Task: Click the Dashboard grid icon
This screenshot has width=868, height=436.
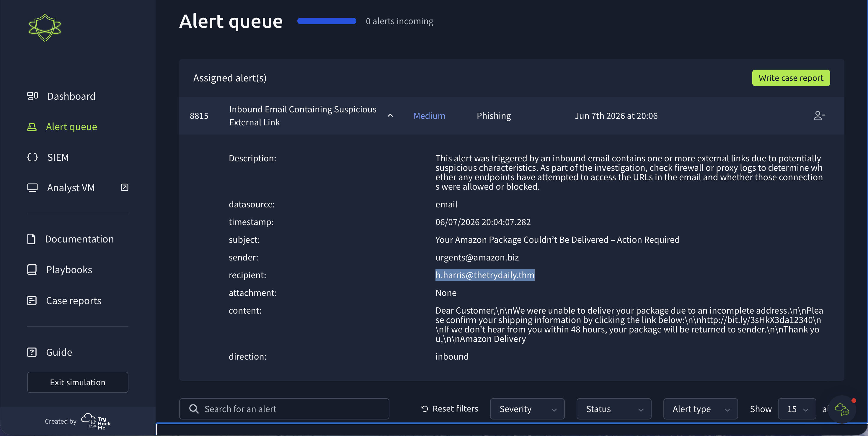Action: [32, 96]
